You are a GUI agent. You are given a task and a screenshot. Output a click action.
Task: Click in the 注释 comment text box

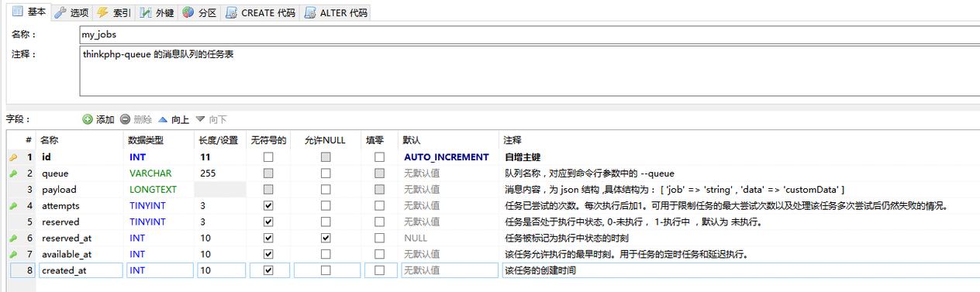[529, 72]
